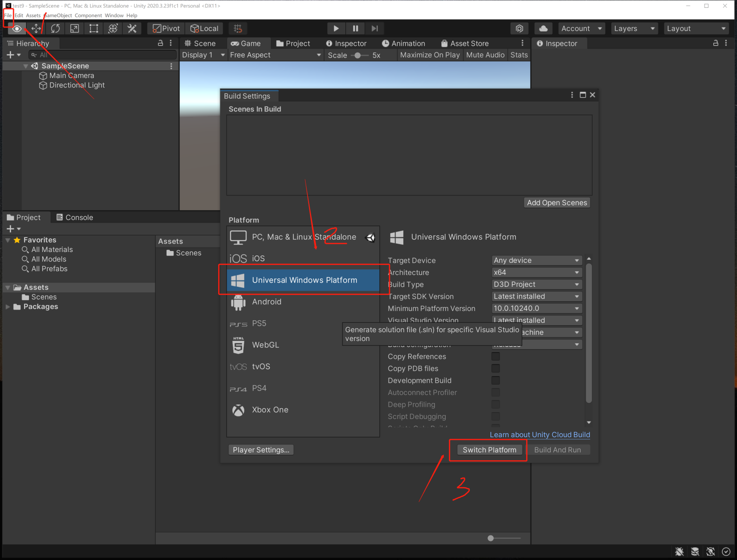
Task: Open Build Settings window options menu
Action: [572, 95]
